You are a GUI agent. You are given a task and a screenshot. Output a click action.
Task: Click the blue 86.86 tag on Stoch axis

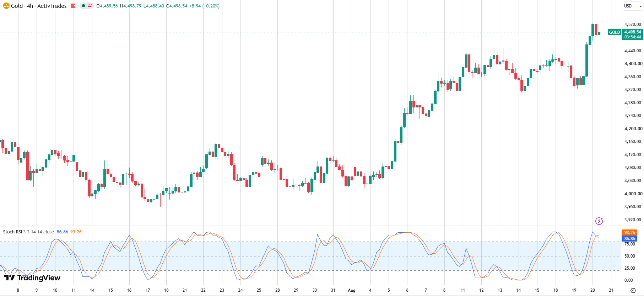click(x=629, y=239)
